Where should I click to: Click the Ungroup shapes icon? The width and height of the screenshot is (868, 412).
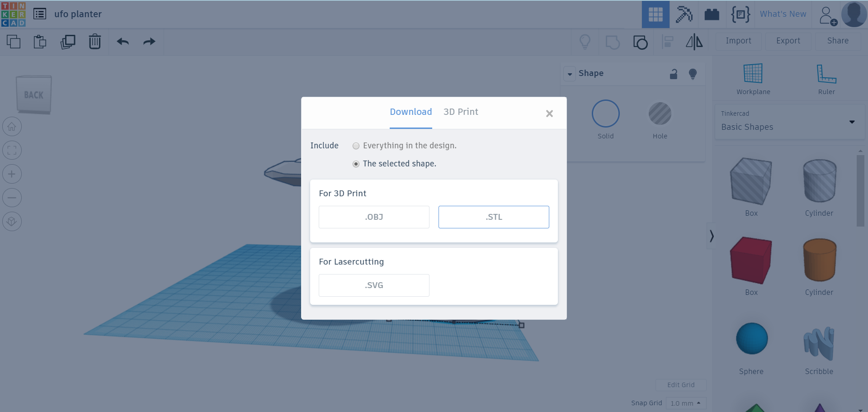(x=640, y=42)
